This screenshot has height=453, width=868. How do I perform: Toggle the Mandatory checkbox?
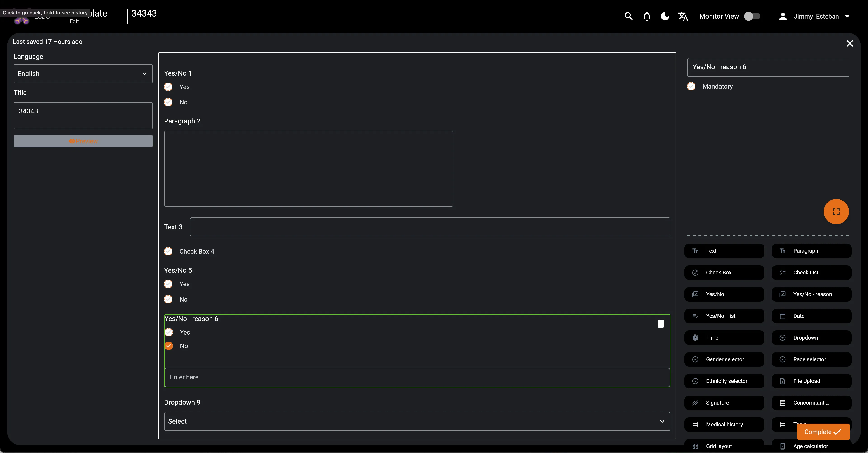click(x=691, y=87)
